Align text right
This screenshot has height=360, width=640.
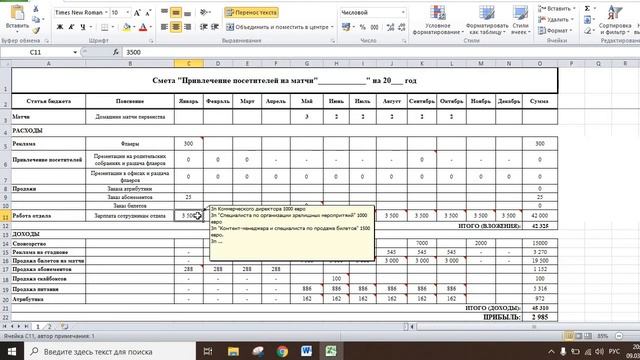[187, 27]
